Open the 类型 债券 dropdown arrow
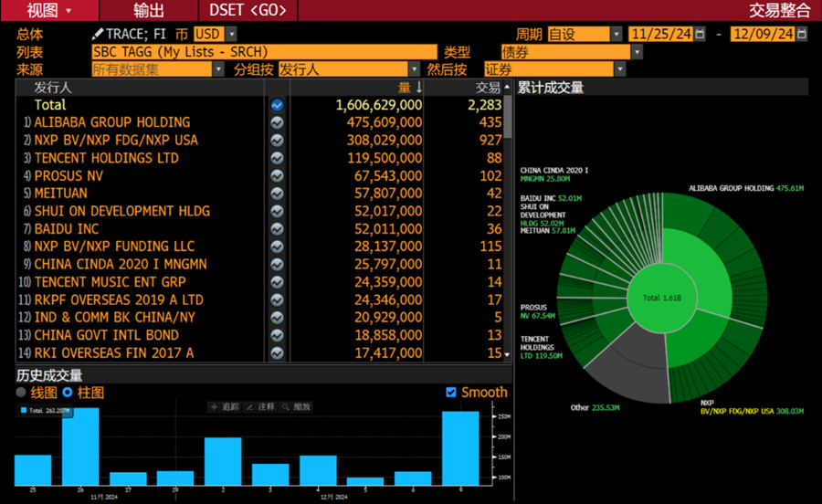822x504 pixels. 637,52
